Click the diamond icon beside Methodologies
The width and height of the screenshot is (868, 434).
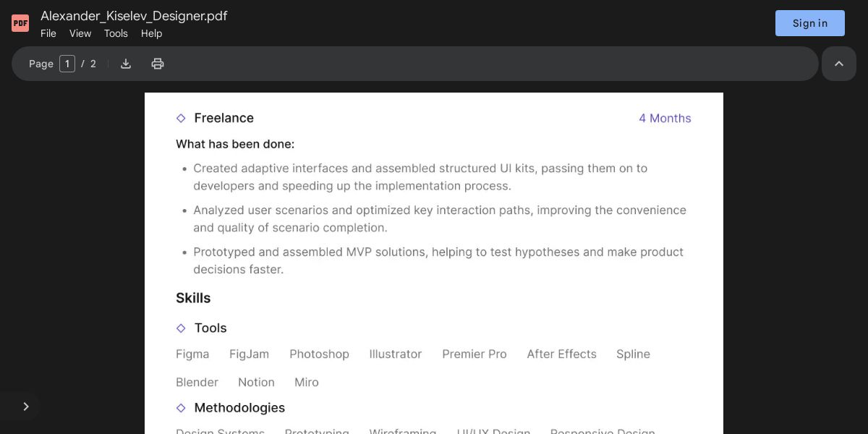181,408
